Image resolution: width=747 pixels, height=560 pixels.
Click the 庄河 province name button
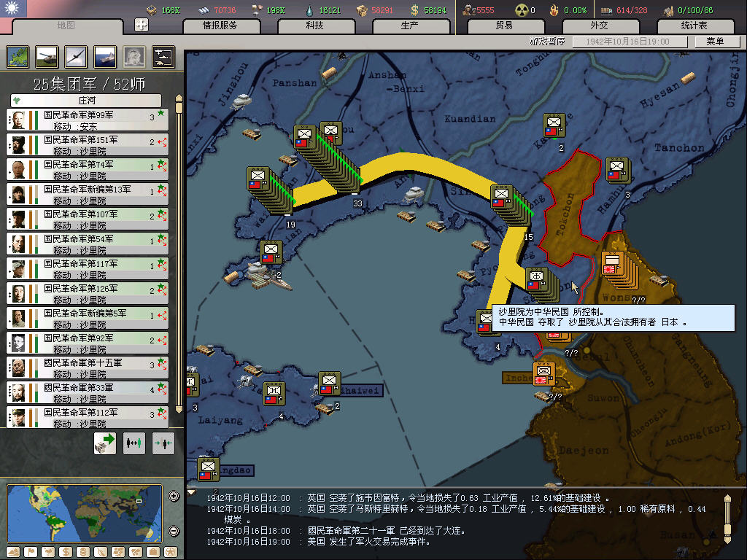pos(86,101)
